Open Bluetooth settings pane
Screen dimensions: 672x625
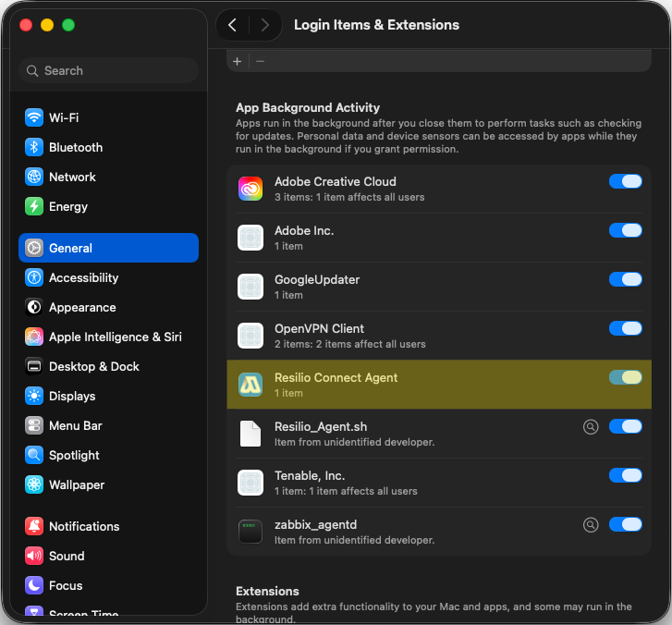(x=108, y=147)
